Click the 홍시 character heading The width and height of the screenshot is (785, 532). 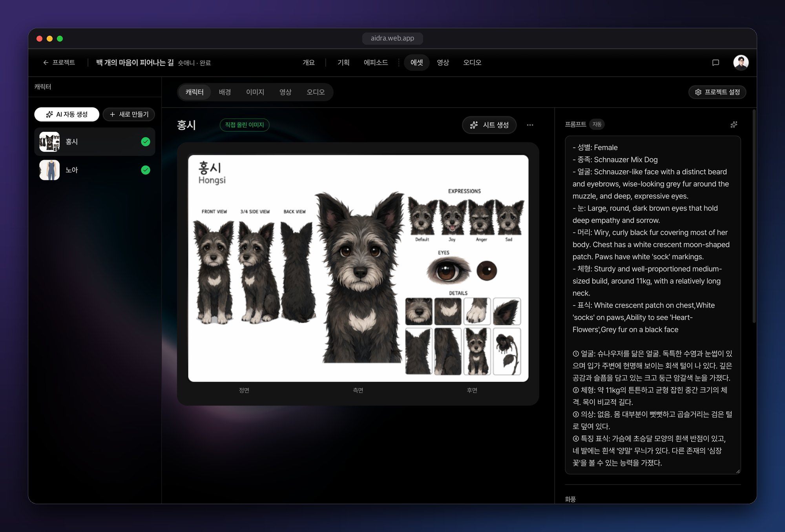click(186, 125)
